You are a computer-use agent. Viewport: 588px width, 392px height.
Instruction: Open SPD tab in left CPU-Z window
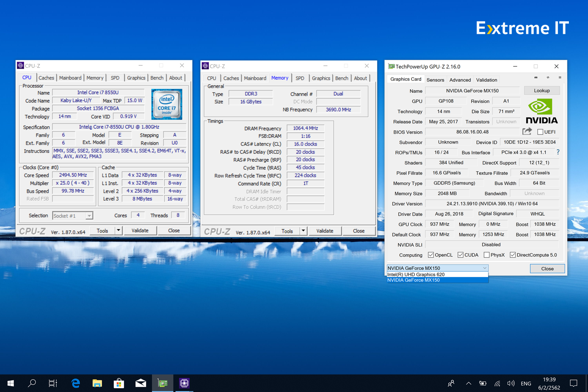(115, 78)
